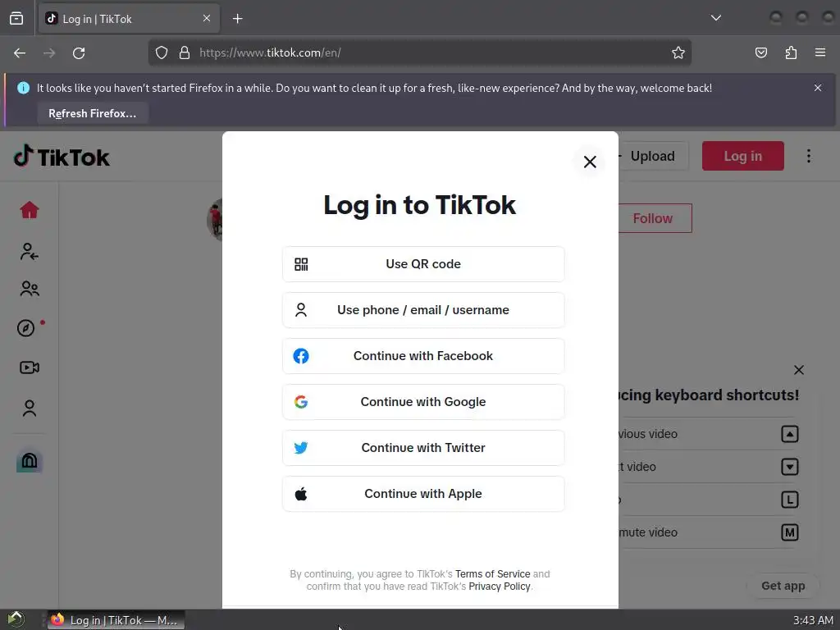The image size is (840, 630).
Task: Open the Explore compass icon
Action: tap(25, 328)
